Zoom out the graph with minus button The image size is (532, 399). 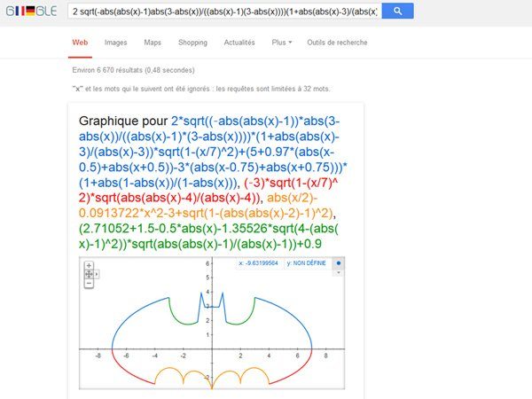point(89,284)
